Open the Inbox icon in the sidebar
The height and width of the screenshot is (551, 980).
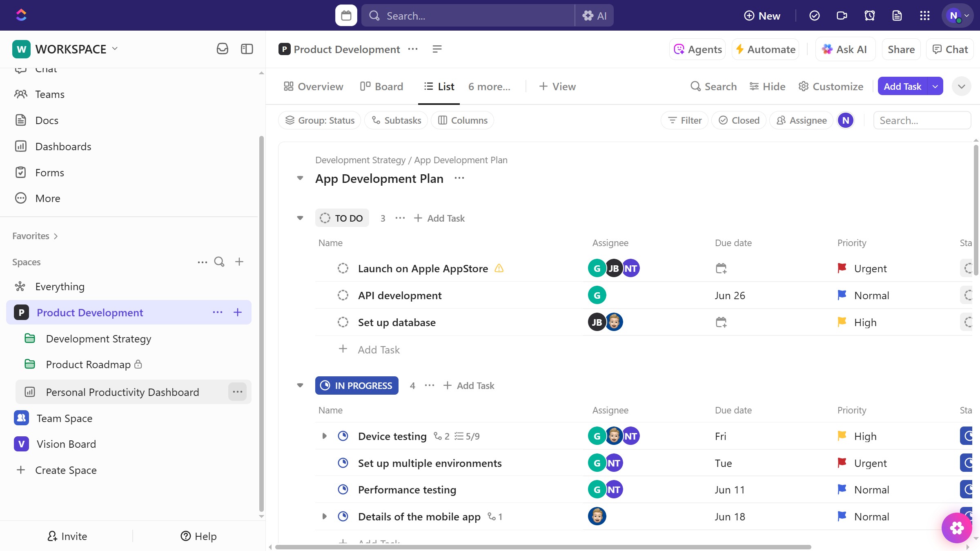tap(223, 49)
